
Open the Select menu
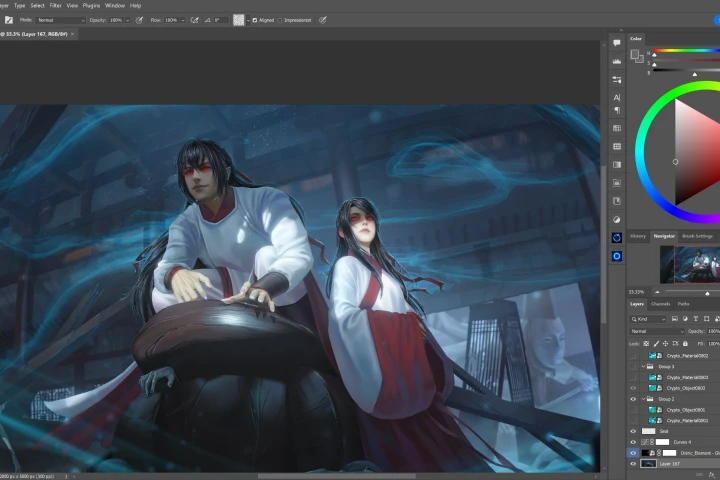pos(37,6)
